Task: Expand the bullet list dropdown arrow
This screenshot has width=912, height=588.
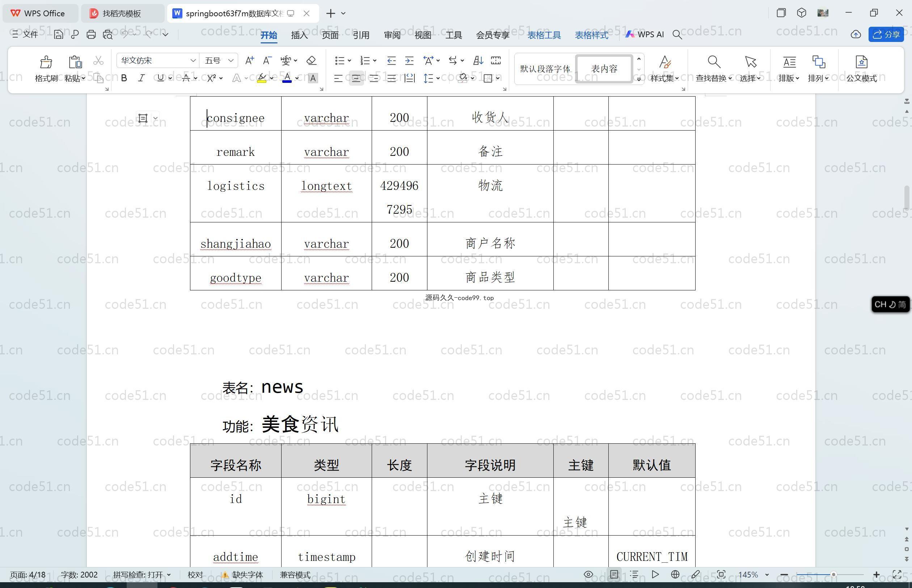Action: (x=349, y=60)
